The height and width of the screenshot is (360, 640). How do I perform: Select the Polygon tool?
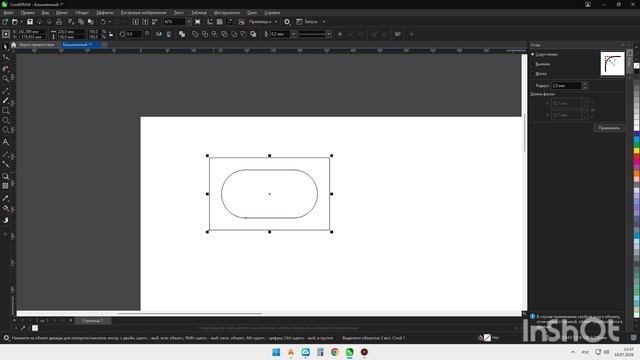5,130
